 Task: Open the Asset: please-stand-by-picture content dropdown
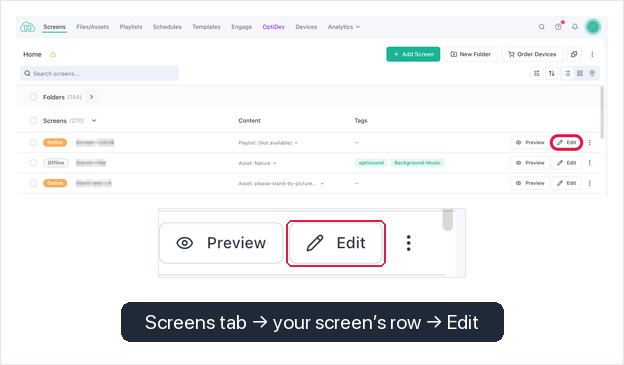[281, 183]
